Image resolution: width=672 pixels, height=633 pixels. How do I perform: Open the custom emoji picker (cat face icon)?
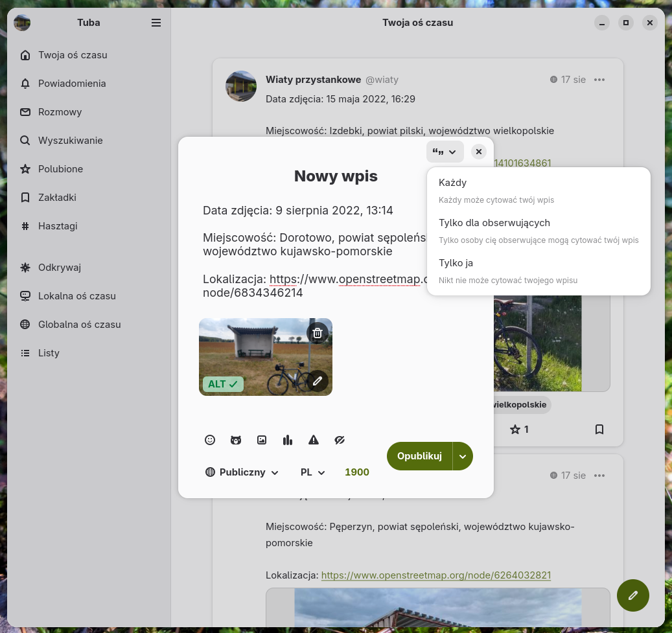[236, 440]
